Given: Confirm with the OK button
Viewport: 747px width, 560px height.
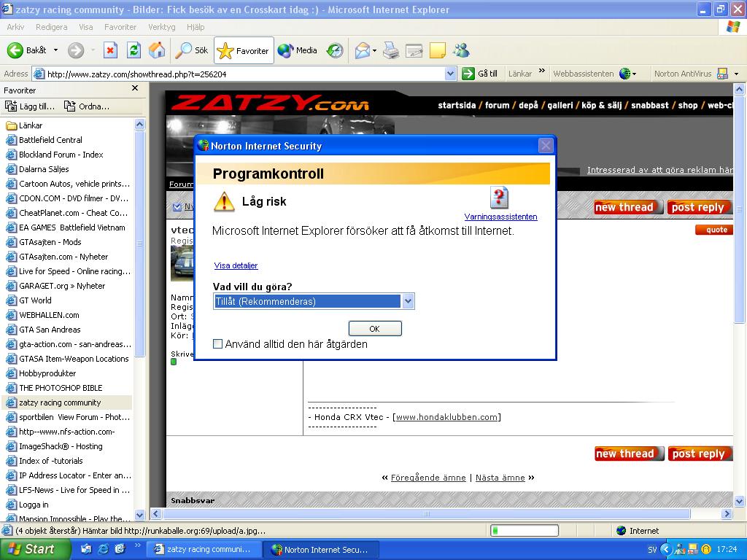Looking at the screenshot, I should 375,329.
